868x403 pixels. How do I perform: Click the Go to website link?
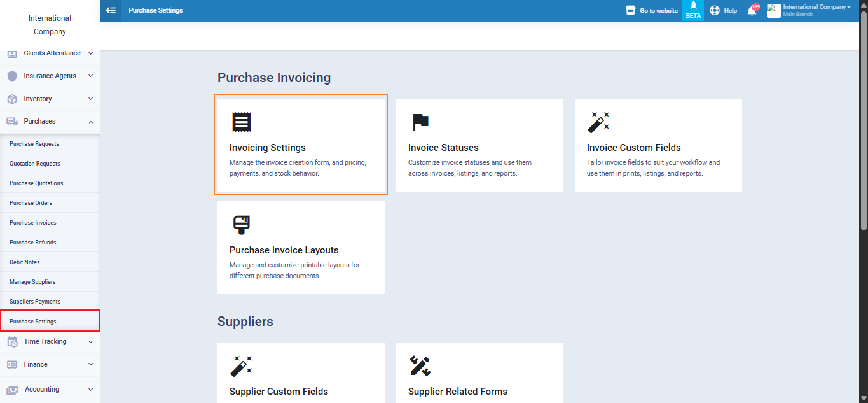(652, 11)
